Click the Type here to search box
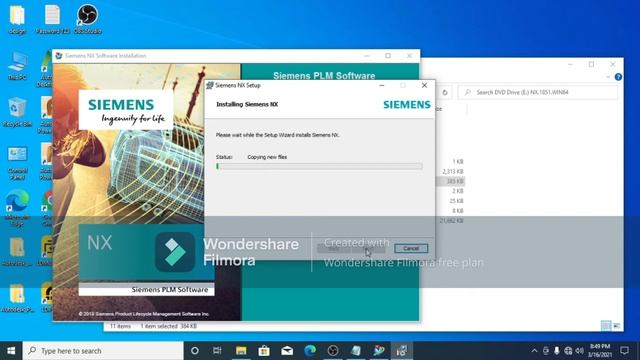 tap(103, 351)
